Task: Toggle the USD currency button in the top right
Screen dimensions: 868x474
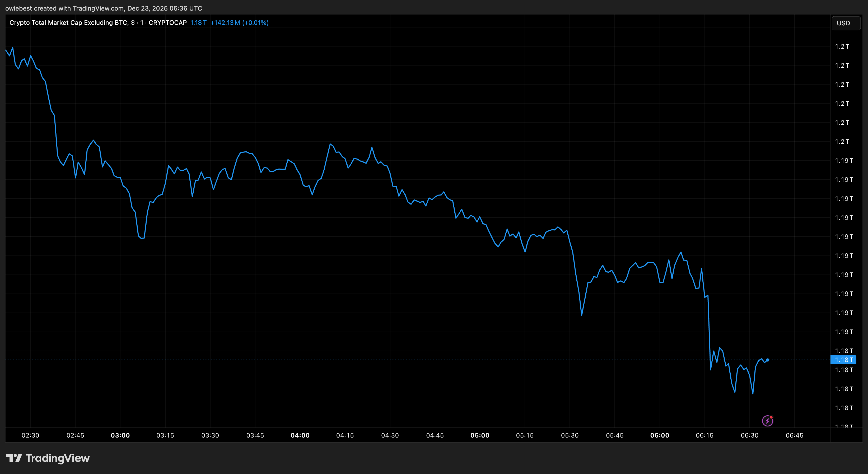Action: click(x=846, y=23)
